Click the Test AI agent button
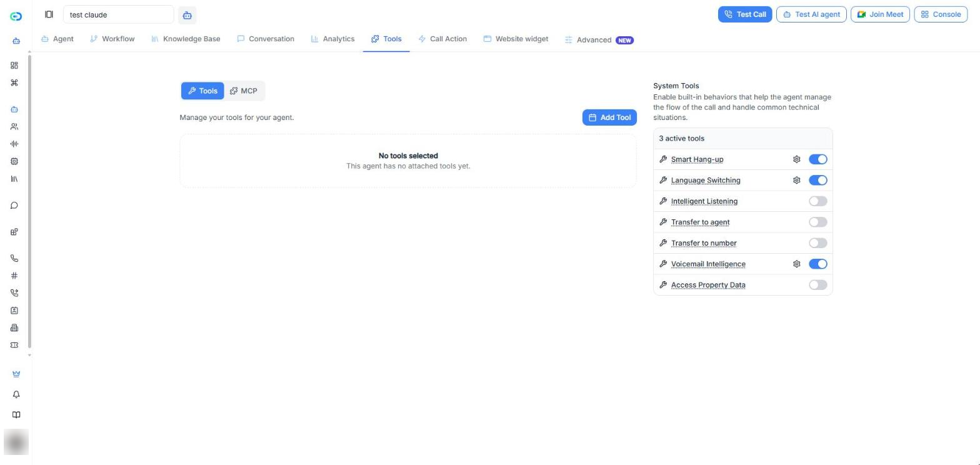 [811, 14]
